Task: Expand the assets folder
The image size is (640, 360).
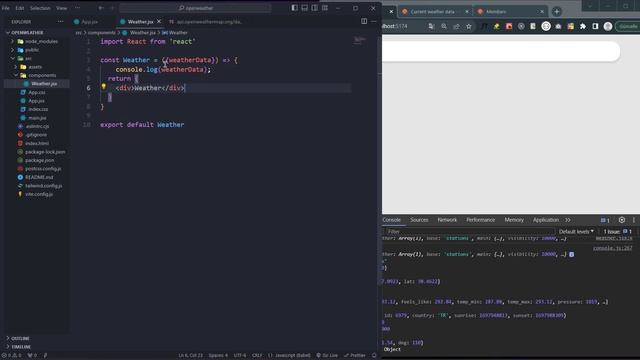Action: click(16, 67)
